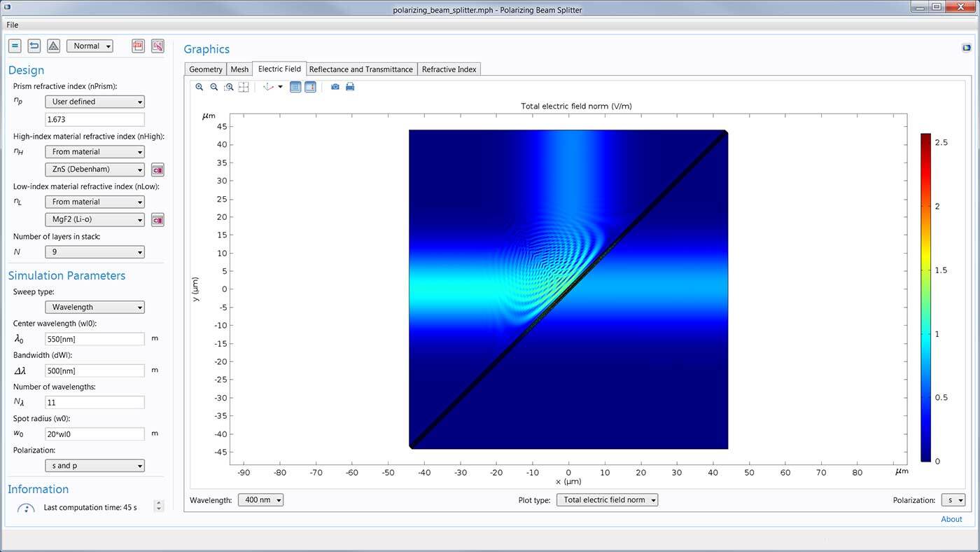
Task: Select the Zoom In tool
Action: tap(199, 87)
